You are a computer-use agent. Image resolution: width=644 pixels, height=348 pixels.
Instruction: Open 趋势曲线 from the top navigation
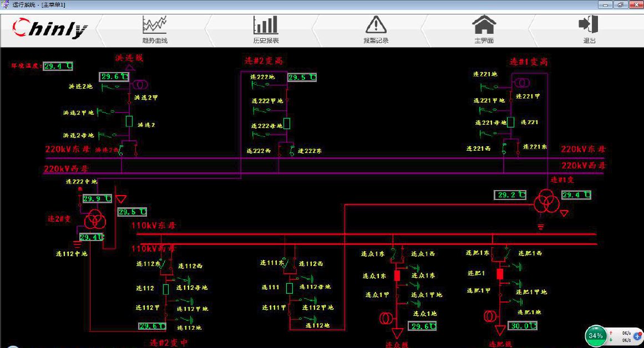(155, 40)
